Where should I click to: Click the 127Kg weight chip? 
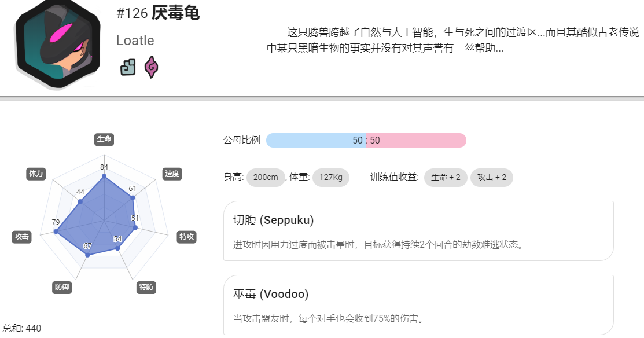[330, 178]
